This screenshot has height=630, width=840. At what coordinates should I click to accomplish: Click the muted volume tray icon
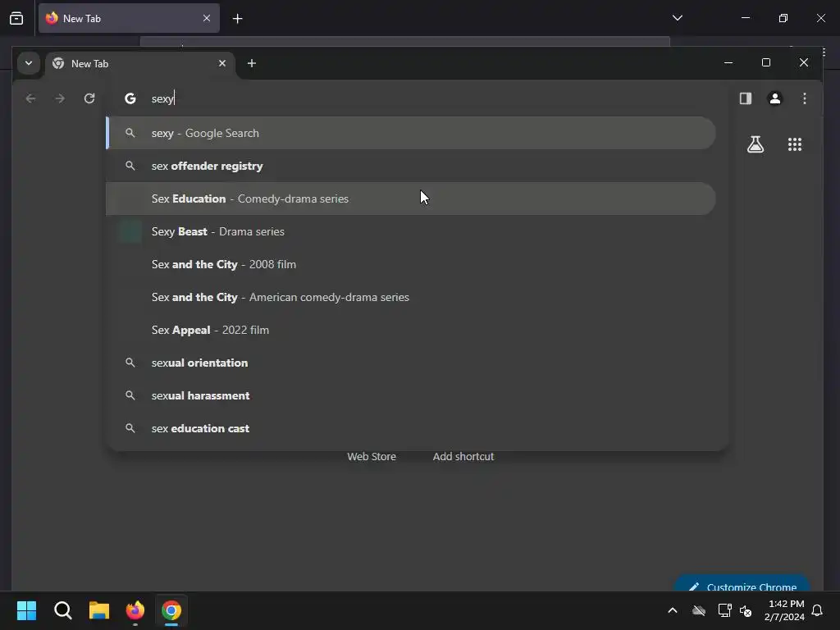(745, 610)
